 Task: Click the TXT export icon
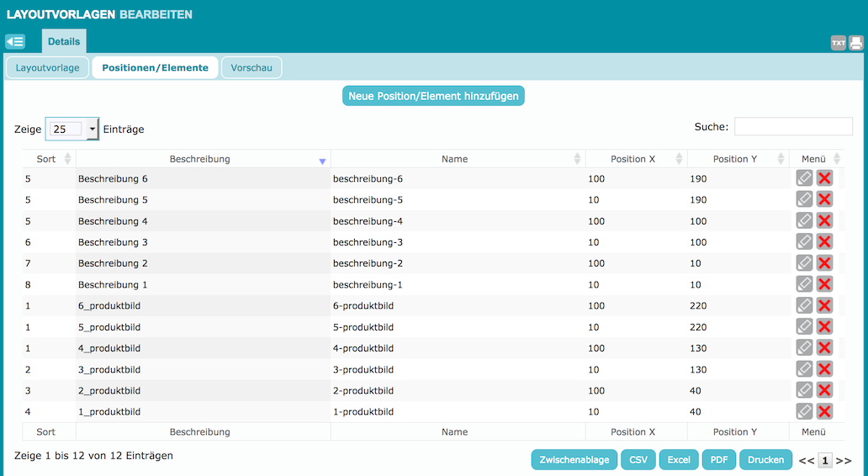point(838,43)
